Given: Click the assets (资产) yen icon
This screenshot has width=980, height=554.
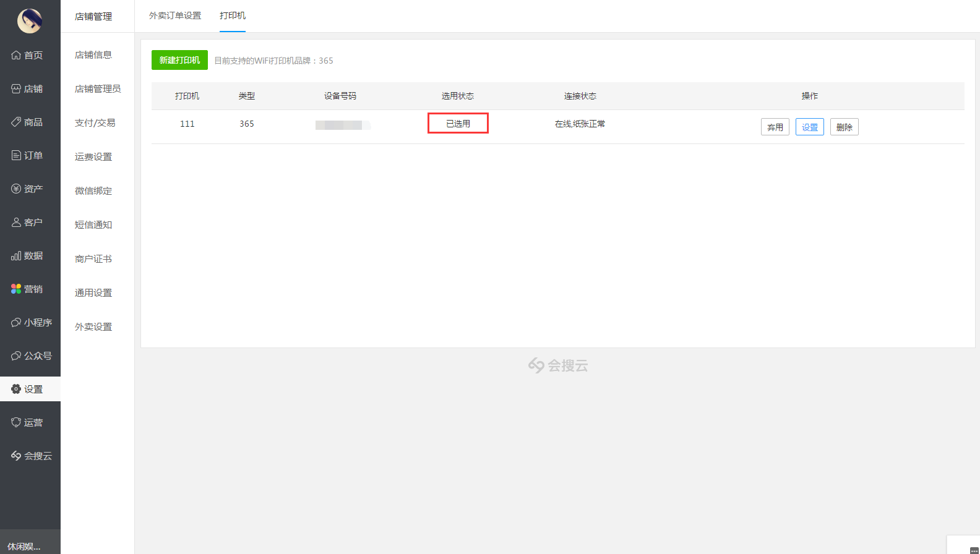Looking at the screenshot, I should click(x=16, y=189).
